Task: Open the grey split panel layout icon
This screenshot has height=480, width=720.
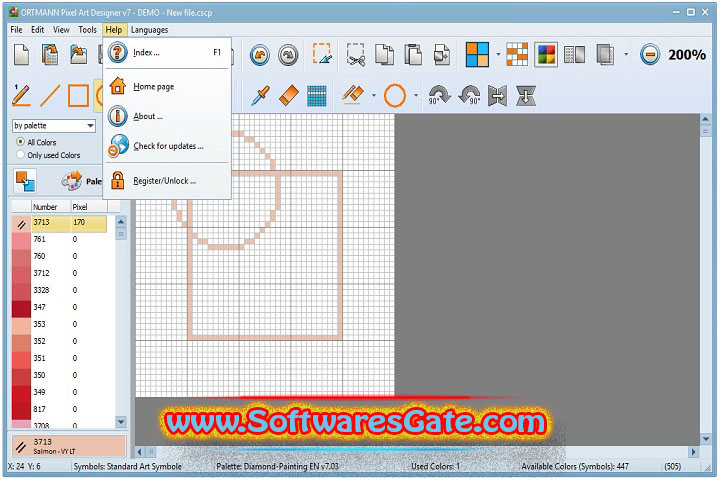Action: [x=574, y=55]
